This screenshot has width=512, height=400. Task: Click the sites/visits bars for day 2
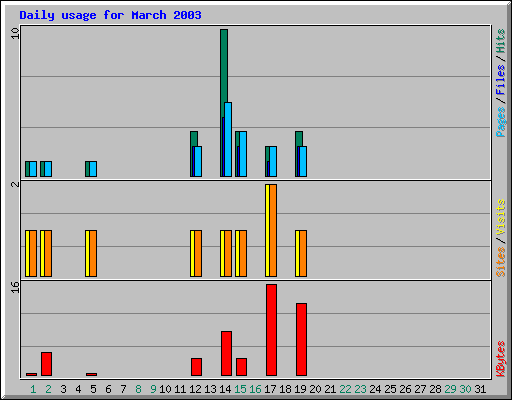tap(46, 253)
